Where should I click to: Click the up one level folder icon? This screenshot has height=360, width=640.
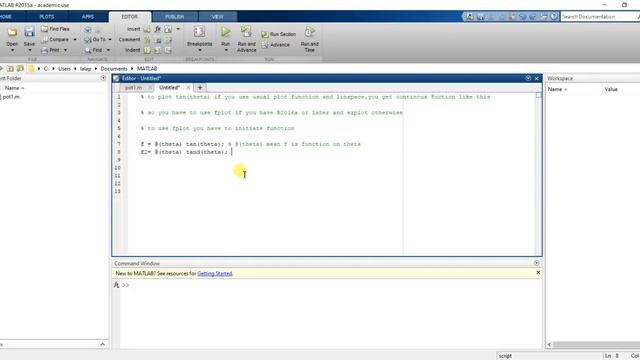point(10,69)
